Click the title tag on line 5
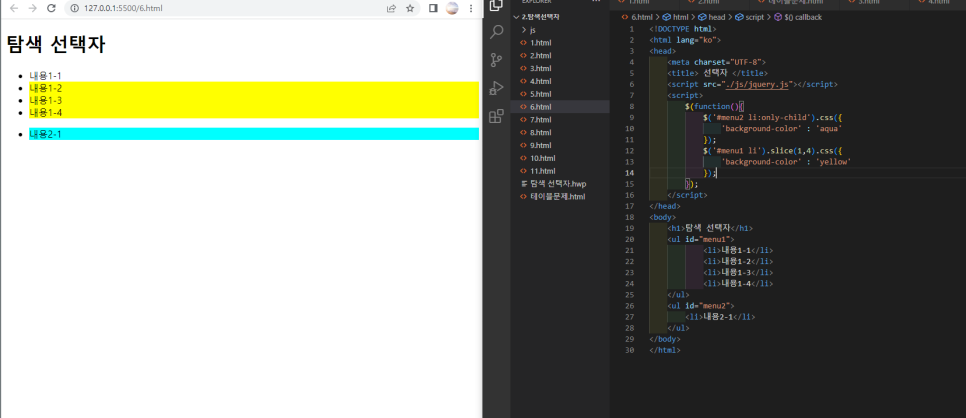 pos(718,73)
